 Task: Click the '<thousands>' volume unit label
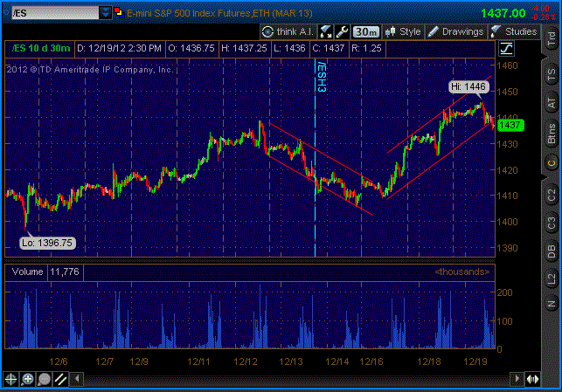point(462,272)
